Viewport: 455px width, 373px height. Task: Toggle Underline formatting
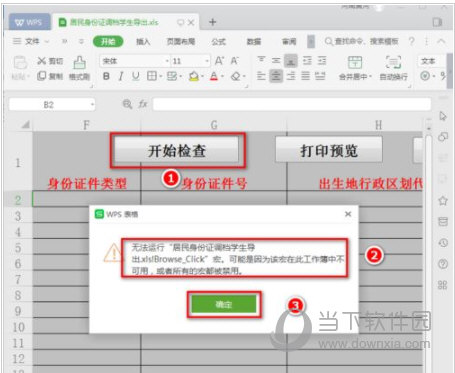pyautogui.click(x=135, y=76)
